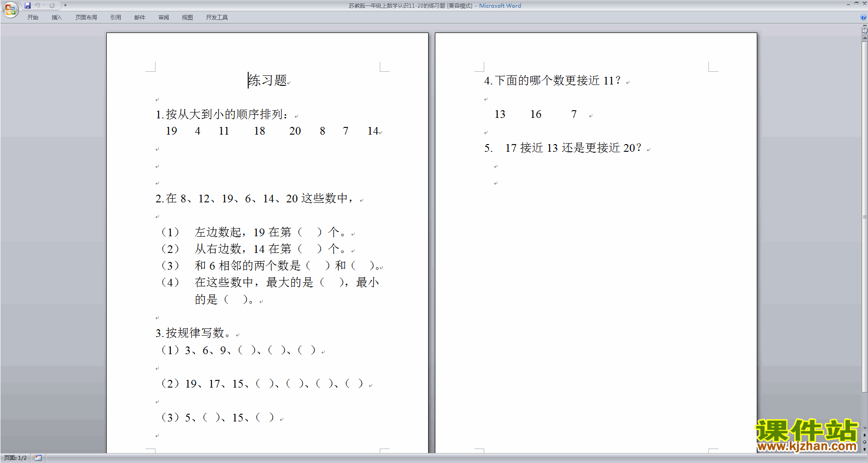
Task: Switch to the 页面布局 tab
Action: (x=86, y=18)
